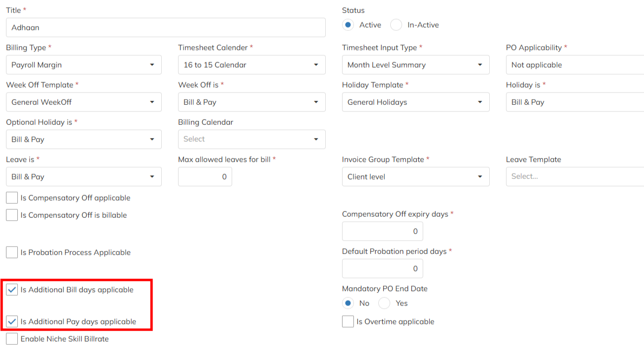The width and height of the screenshot is (644, 354).
Task: Click the Title text field
Action: pyautogui.click(x=166, y=28)
